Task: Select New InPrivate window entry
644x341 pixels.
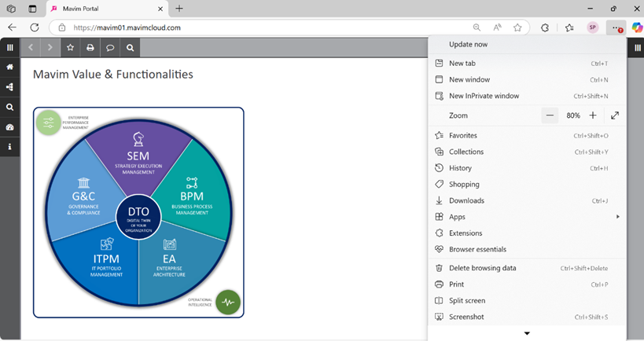Action: pyautogui.click(x=528, y=96)
